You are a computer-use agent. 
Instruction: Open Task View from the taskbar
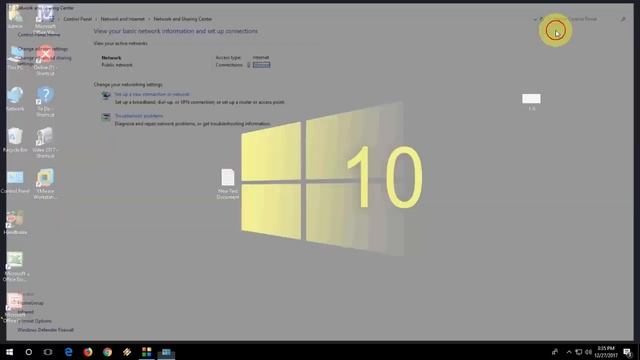click(x=48, y=352)
